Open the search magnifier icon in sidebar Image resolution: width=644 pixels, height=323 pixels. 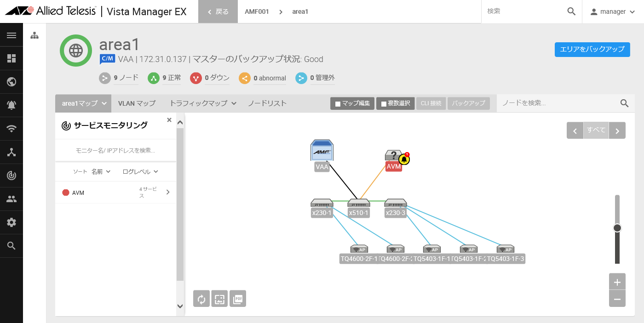tap(11, 246)
